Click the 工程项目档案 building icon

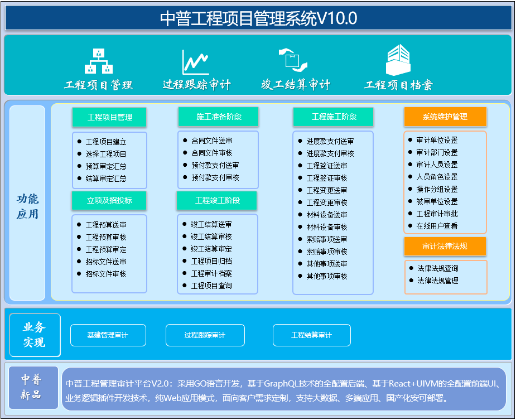pos(398,60)
